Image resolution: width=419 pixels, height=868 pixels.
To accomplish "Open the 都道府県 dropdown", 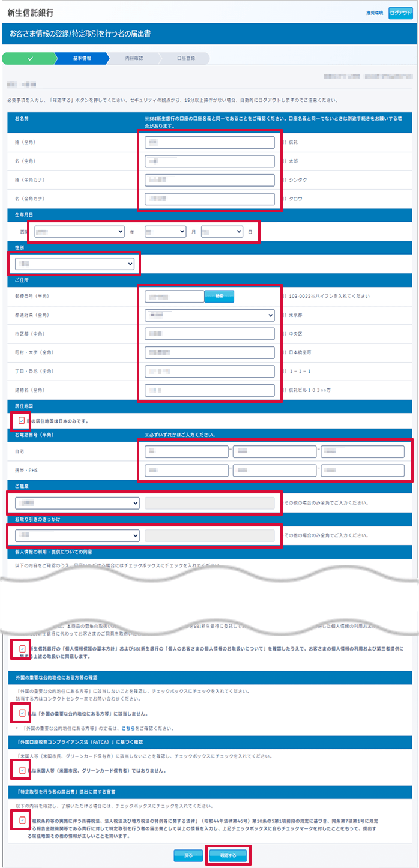I will [x=209, y=315].
